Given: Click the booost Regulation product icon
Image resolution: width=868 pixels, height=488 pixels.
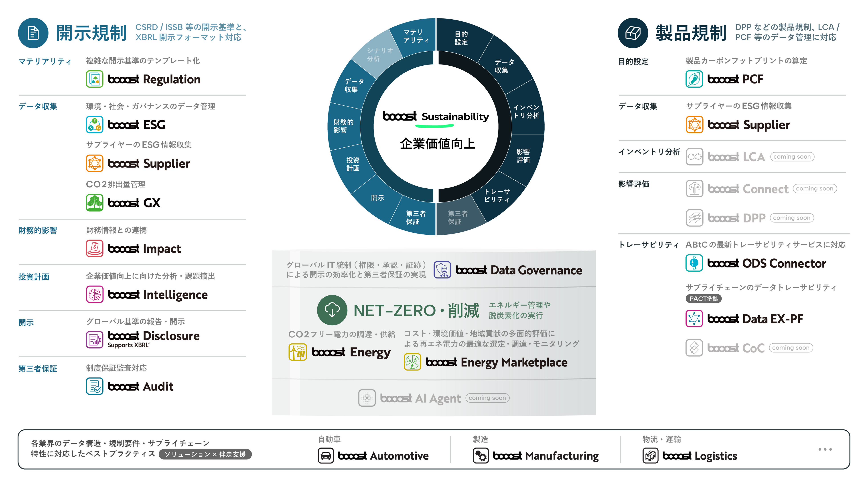Looking at the screenshot, I should pos(95,79).
